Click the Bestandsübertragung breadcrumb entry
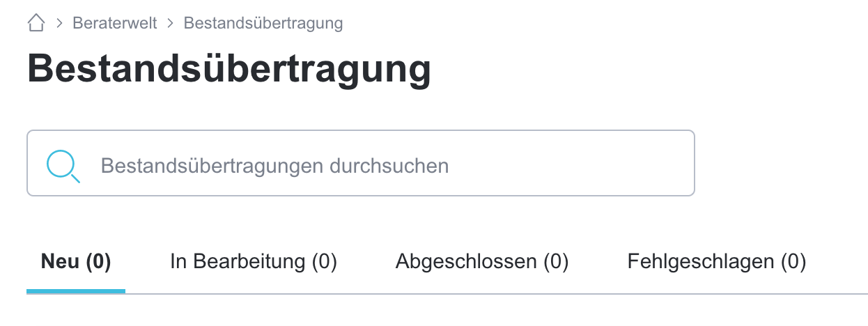The height and width of the screenshot is (326, 868). (263, 24)
